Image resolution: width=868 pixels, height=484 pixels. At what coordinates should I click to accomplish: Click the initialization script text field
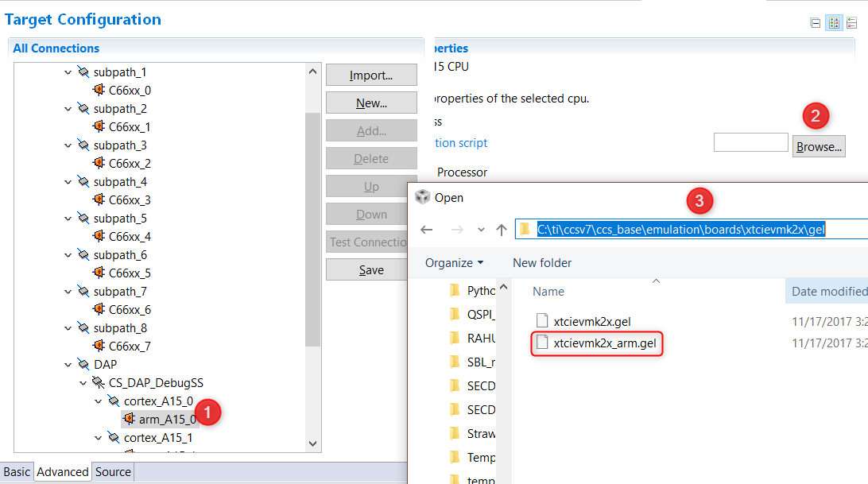point(750,143)
